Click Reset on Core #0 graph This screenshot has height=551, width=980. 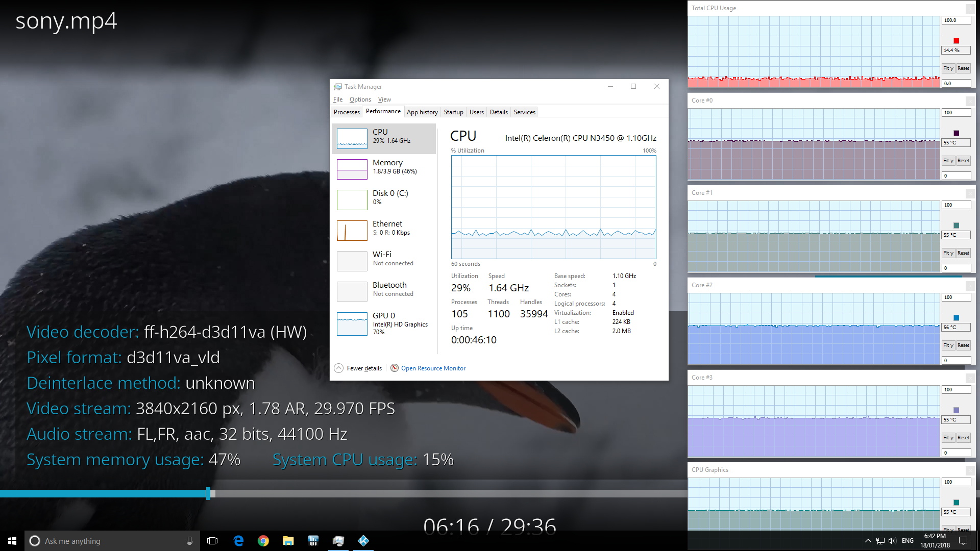point(963,161)
